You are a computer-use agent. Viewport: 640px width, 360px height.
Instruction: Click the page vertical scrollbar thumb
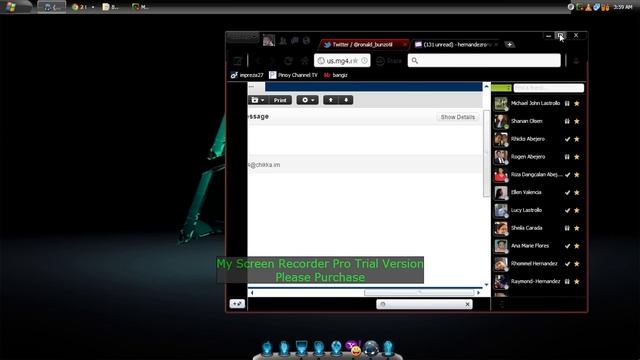click(486, 153)
